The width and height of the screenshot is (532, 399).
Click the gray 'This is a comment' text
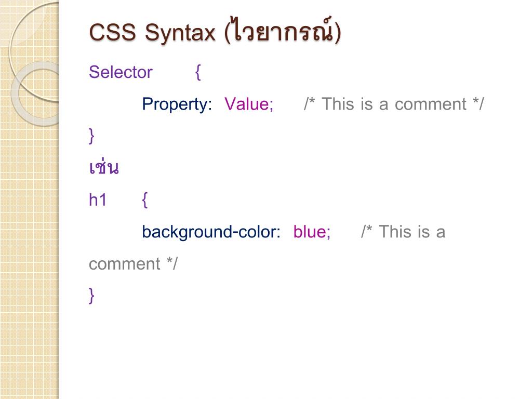pos(394,104)
